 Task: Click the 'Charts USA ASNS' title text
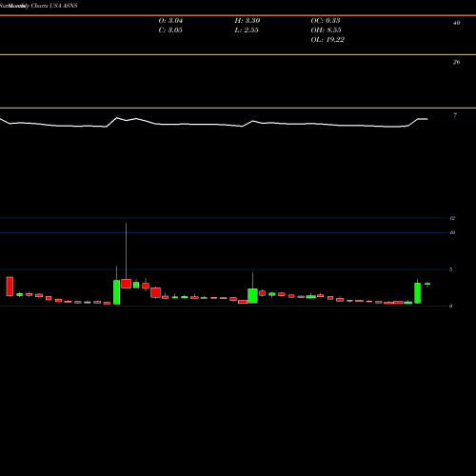(54, 6)
